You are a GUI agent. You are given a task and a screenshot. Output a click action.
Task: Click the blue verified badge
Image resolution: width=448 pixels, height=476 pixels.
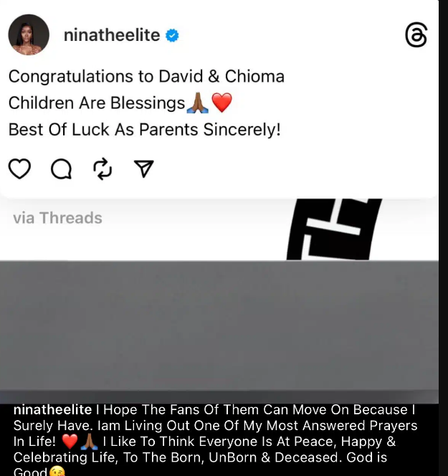tap(172, 35)
